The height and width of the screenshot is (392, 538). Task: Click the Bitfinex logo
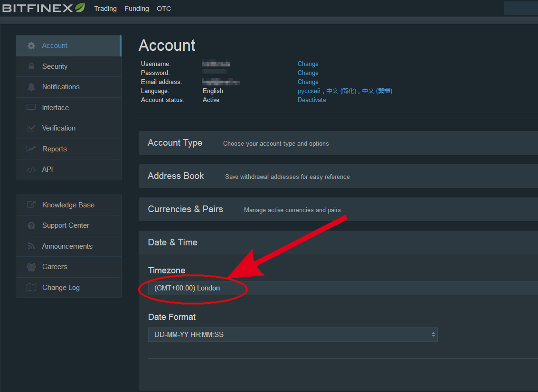coord(44,8)
